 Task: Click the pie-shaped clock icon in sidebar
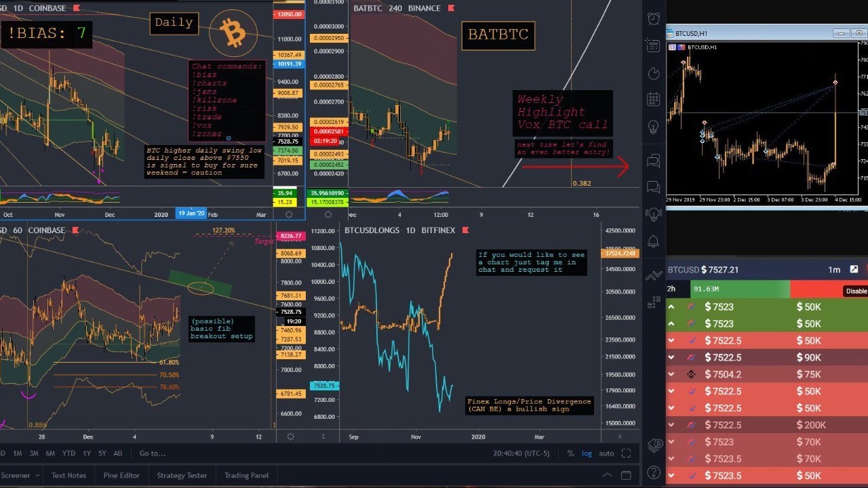click(x=654, y=73)
